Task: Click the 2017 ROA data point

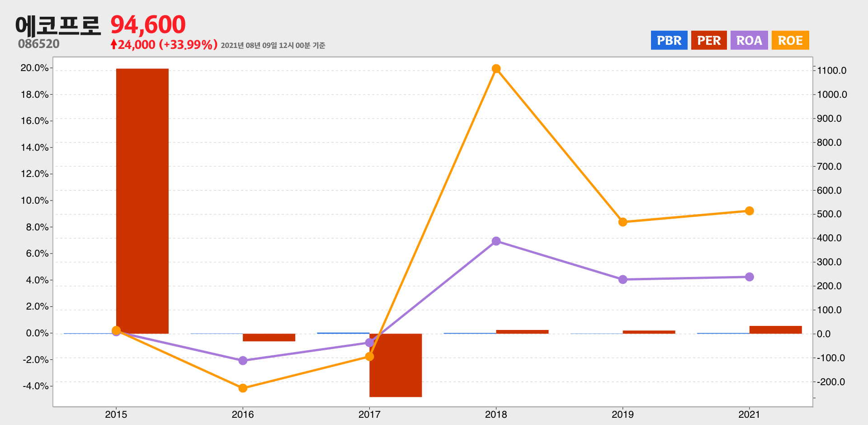Action: pyautogui.click(x=369, y=343)
